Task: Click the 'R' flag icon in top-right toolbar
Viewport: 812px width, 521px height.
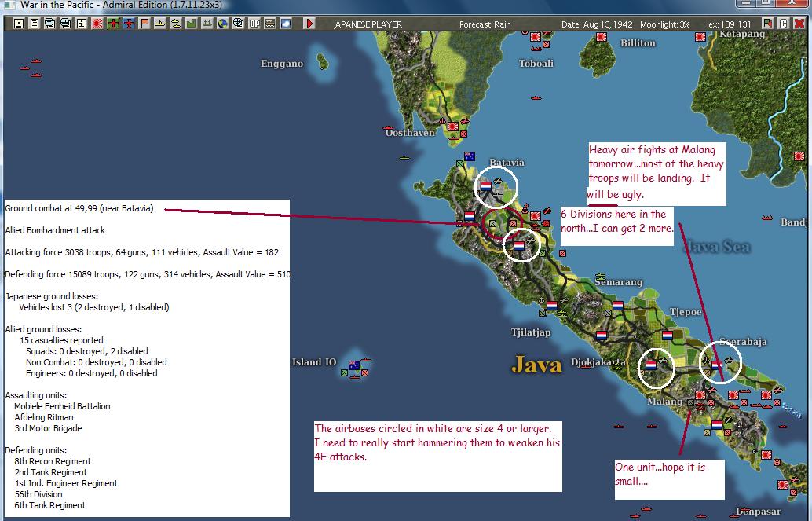Action: coord(767,24)
